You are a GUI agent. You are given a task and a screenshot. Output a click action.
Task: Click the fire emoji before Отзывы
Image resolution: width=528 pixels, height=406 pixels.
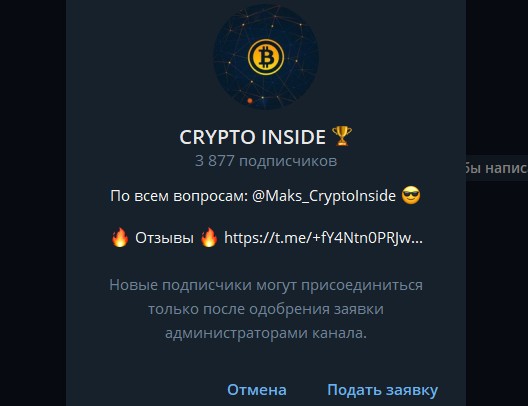pos(120,237)
